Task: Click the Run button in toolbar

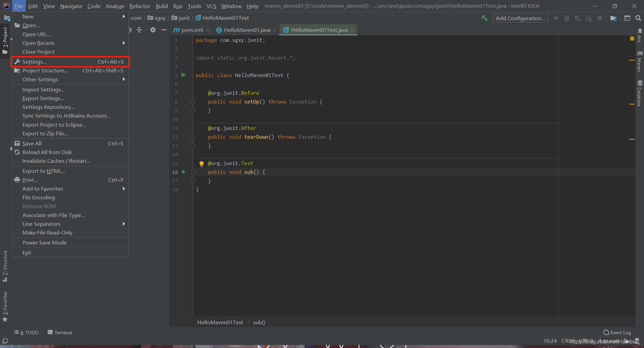Action: [556, 18]
